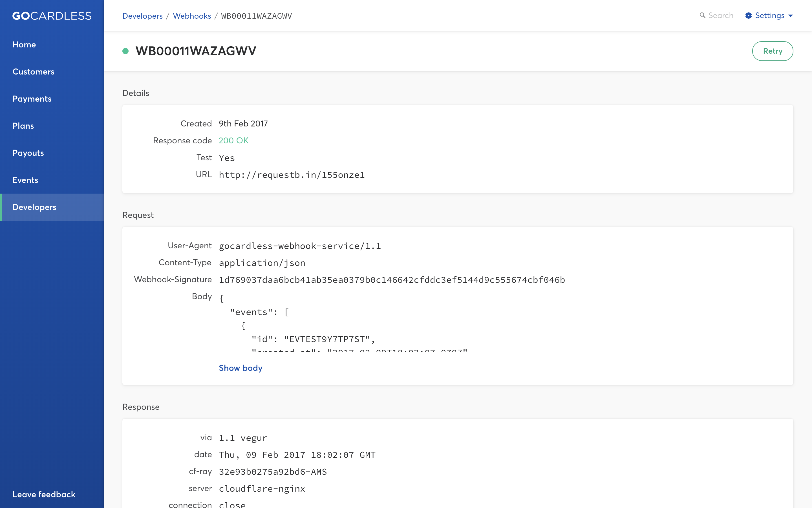
Task: Click Show body to expand request
Action: coord(240,368)
